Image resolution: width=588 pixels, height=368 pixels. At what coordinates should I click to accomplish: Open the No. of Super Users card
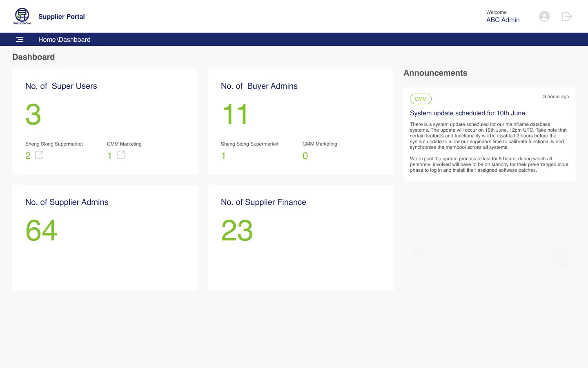(x=105, y=121)
